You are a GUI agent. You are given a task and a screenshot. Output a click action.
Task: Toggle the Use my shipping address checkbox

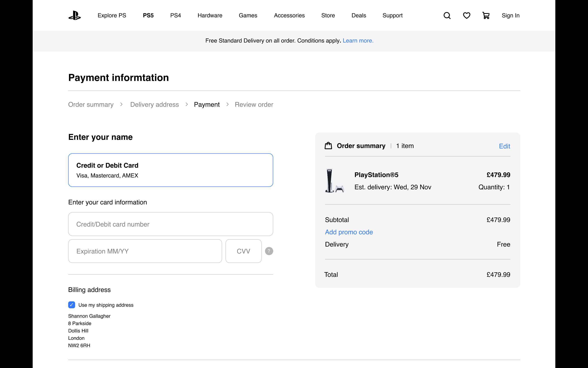tap(72, 305)
